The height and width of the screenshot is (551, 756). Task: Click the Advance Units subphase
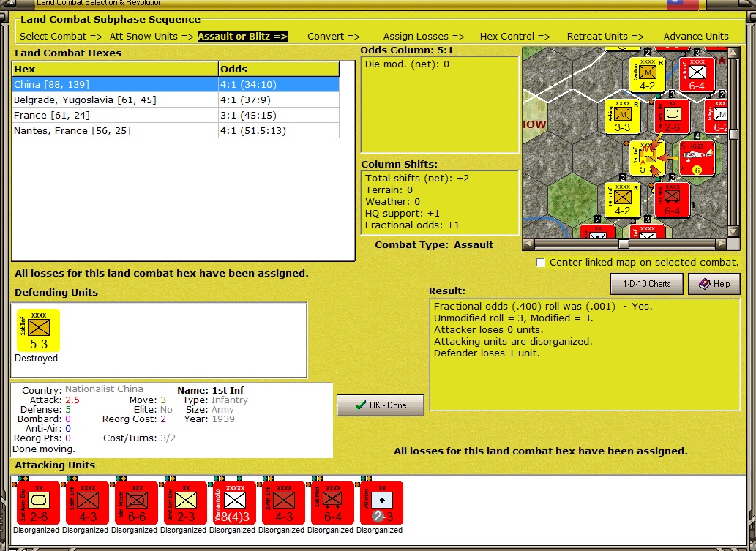(x=696, y=36)
